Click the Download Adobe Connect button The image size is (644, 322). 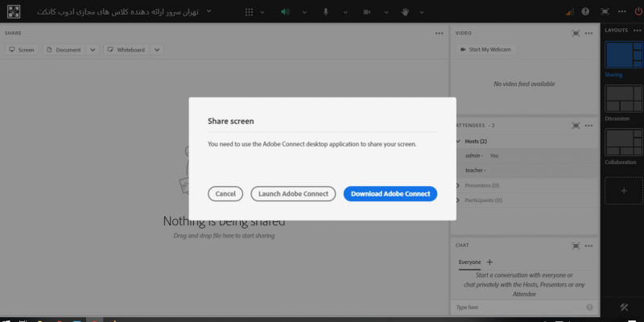pyautogui.click(x=390, y=194)
